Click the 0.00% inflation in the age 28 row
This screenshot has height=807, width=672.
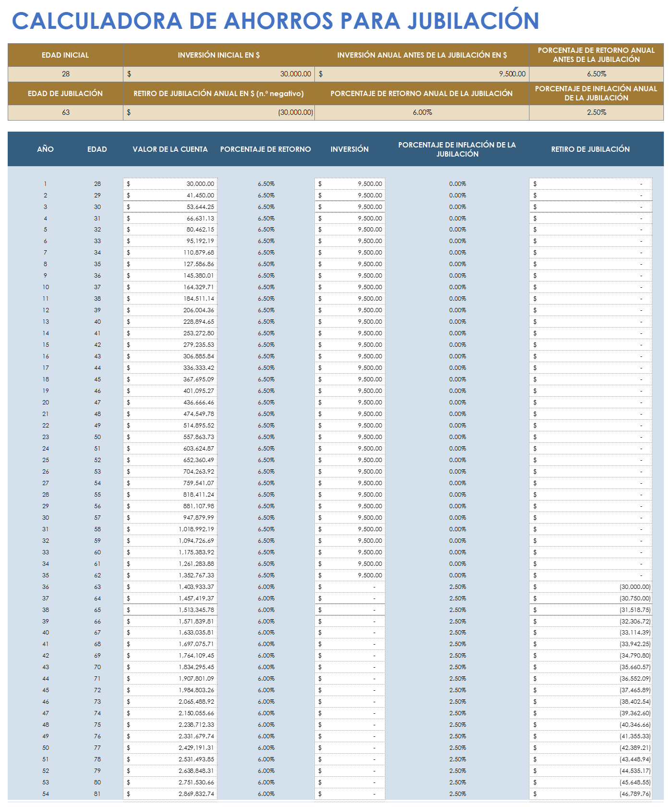click(457, 184)
